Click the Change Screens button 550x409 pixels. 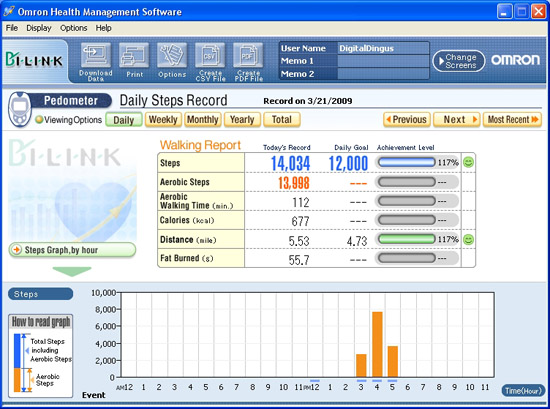point(458,61)
